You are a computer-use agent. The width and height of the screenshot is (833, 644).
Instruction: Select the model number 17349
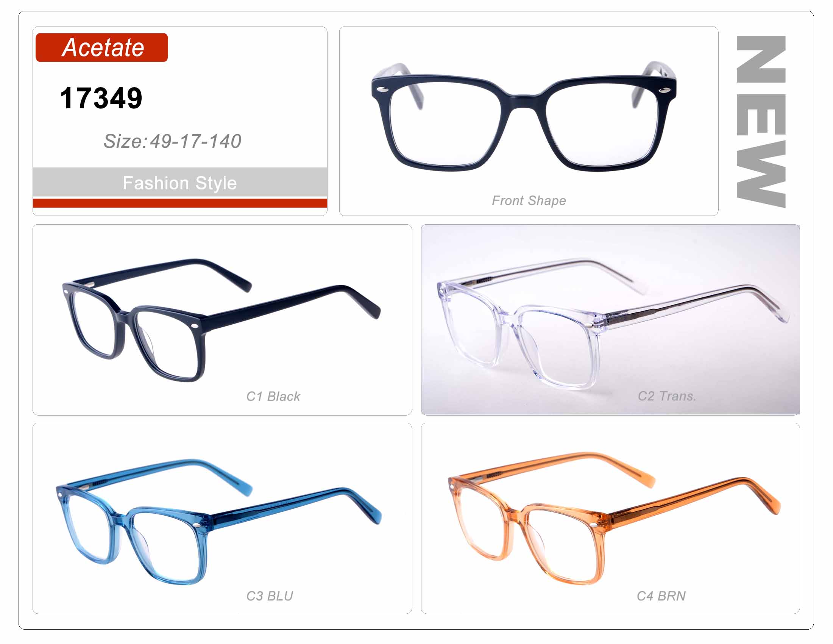click(101, 98)
